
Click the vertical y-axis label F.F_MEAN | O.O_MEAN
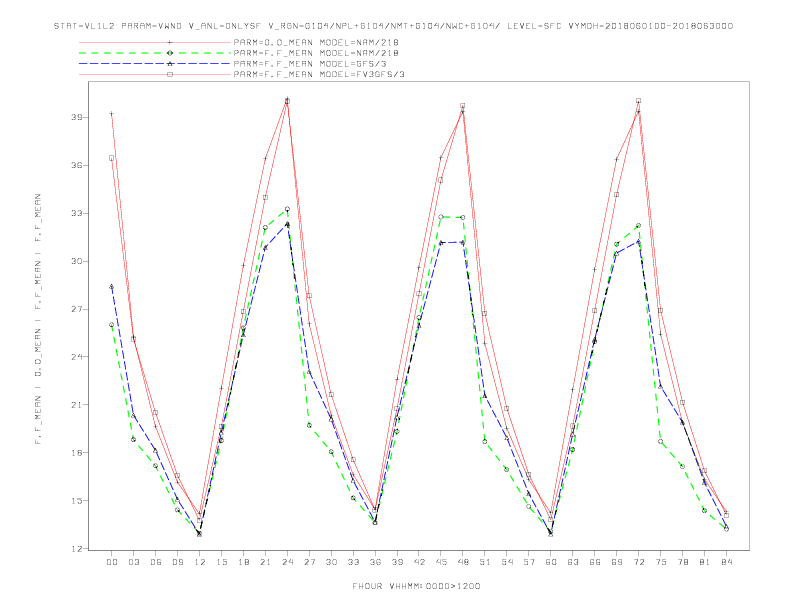coord(38,319)
